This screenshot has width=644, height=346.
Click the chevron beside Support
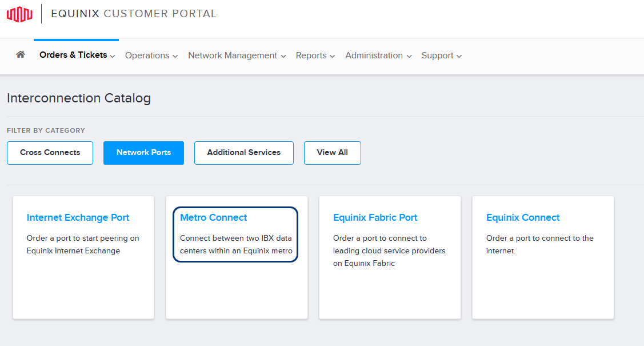click(459, 56)
